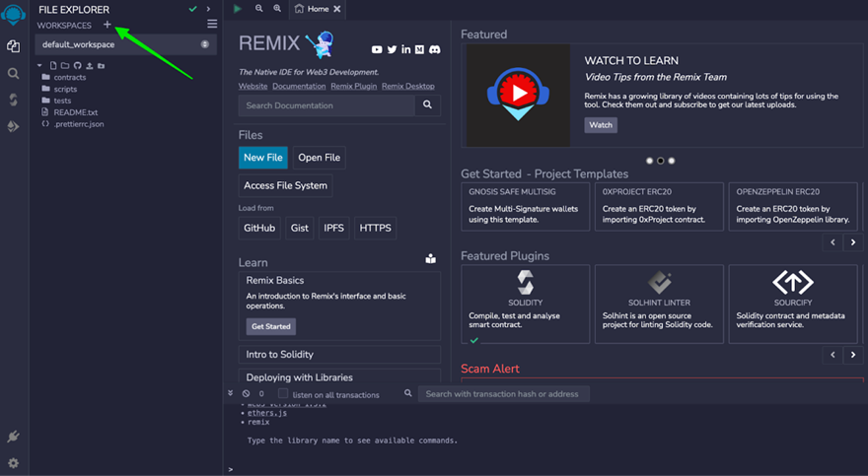The height and width of the screenshot is (476, 868).
Task: Click the Learn section LearnEth icon
Action: tap(431, 259)
